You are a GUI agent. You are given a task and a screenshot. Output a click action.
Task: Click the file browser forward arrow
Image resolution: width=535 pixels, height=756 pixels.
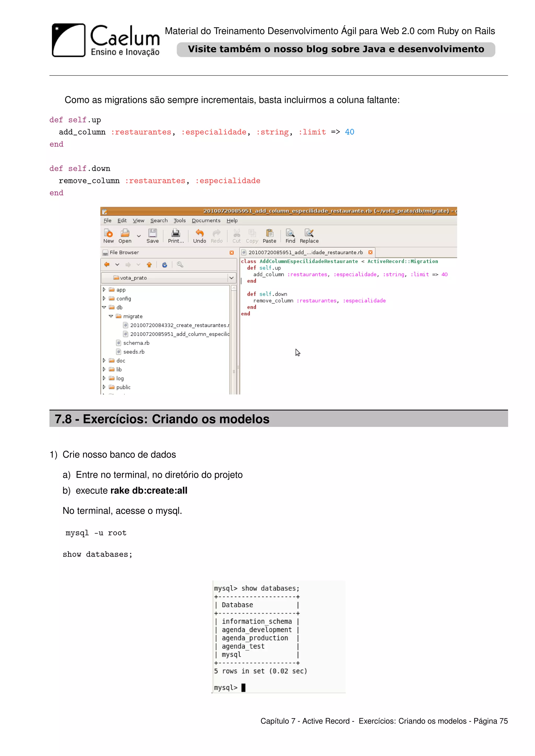point(128,264)
